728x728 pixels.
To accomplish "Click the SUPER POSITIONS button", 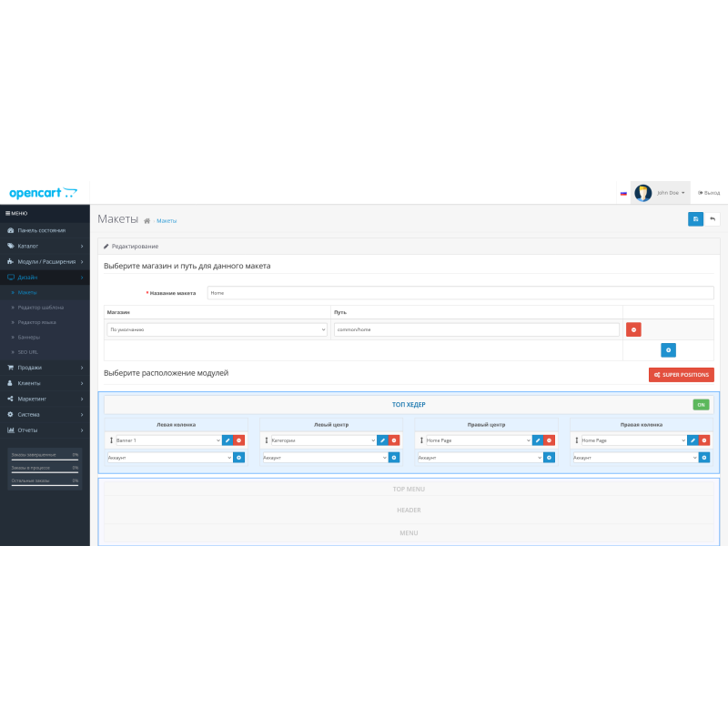I will tap(681, 375).
